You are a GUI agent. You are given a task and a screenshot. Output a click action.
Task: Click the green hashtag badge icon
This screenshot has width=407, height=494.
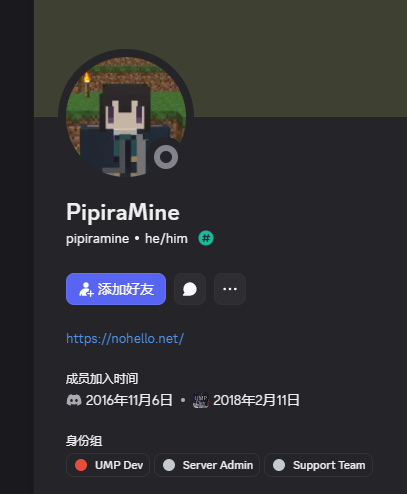click(x=206, y=238)
